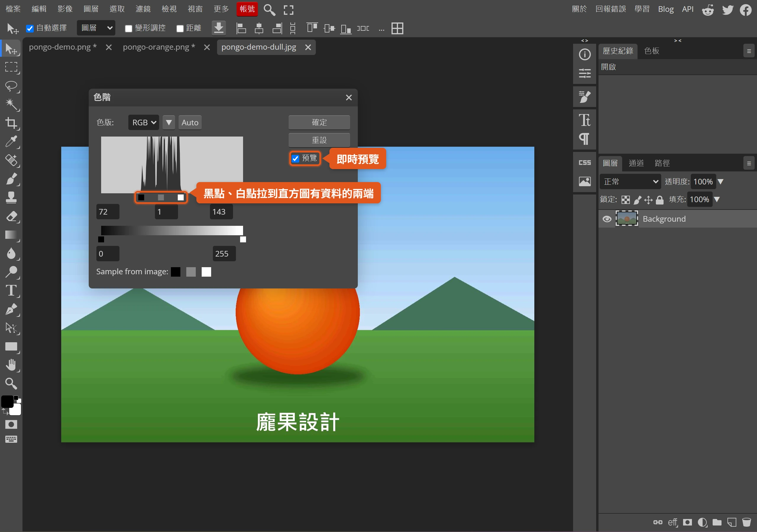The image size is (757, 532).
Task: Select the Clone Stamp tool
Action: tap(12, 197)
